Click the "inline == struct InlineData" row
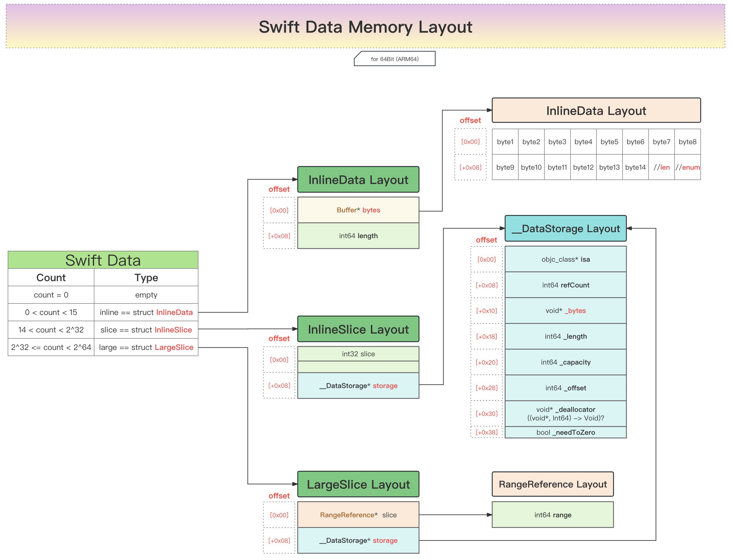The width and height of the screenshot is (733, 560). pyautogui.click(x=146, y=312)
